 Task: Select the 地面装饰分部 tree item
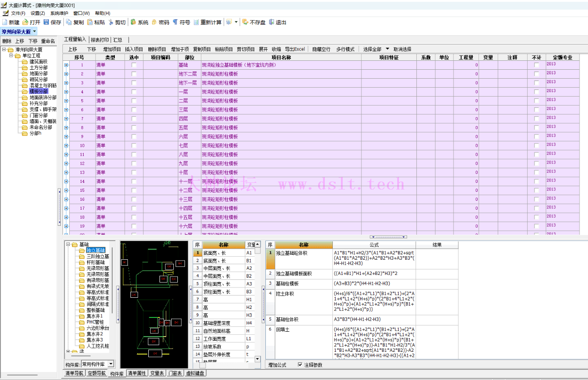[43, 97]
